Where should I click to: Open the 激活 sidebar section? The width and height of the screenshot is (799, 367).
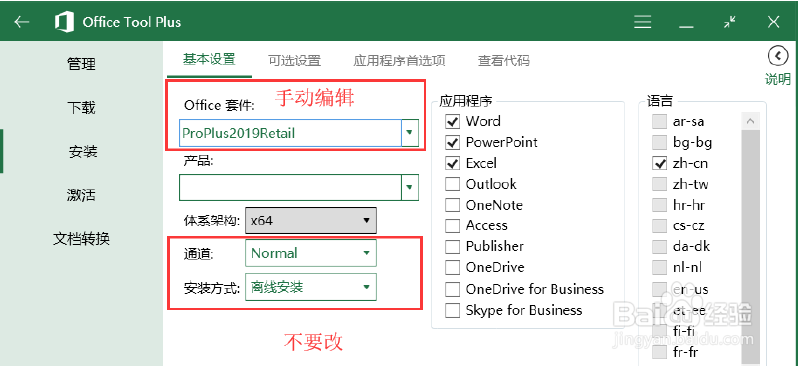tap(82, 195)
